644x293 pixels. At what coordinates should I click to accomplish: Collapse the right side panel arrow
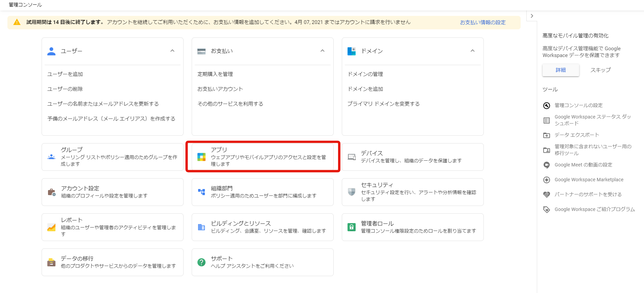click(x=532, y=16)
